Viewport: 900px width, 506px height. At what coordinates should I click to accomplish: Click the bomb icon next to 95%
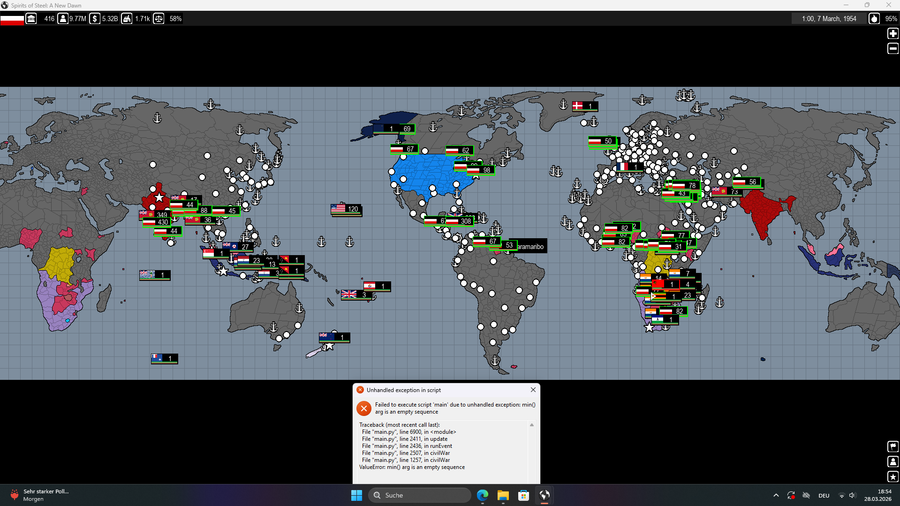(874, 19)
